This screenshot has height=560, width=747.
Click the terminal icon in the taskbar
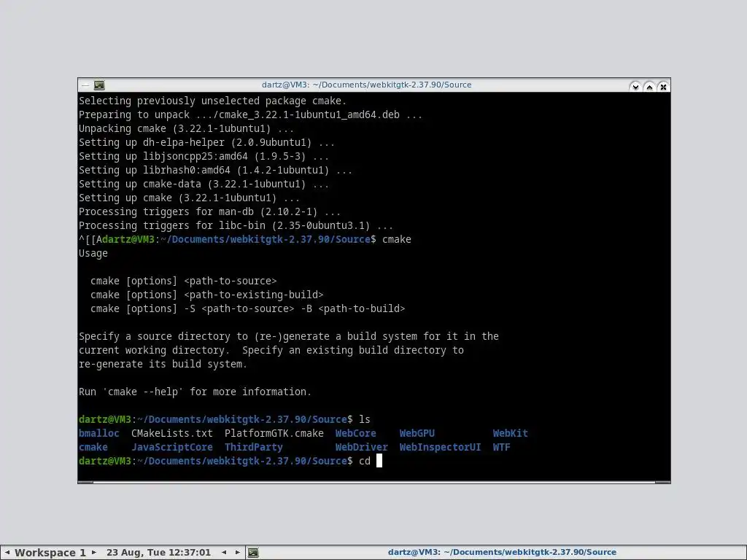click(253, 553)
